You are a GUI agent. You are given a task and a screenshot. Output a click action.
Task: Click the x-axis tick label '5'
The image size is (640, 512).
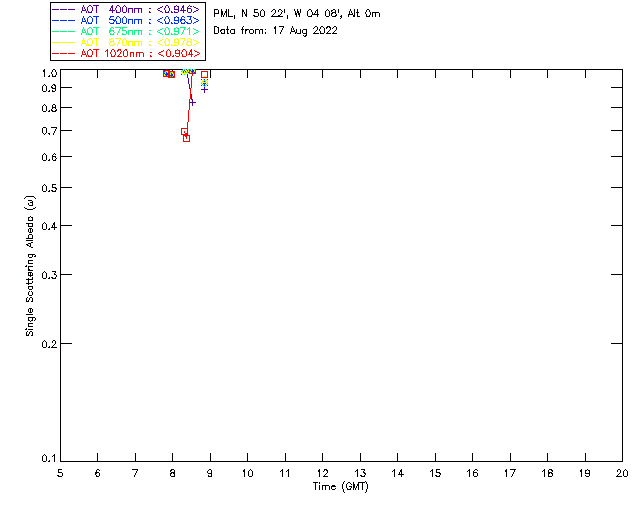(60, 473)
